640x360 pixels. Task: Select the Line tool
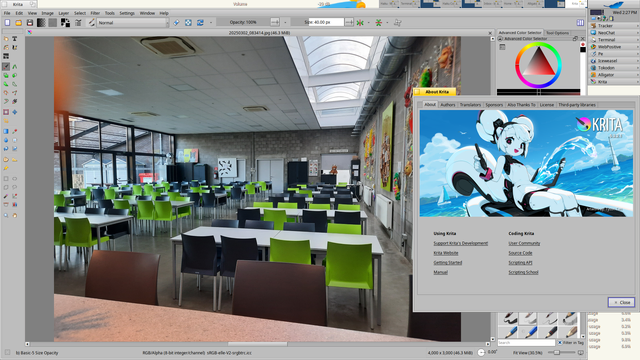(x=15, y=67)
